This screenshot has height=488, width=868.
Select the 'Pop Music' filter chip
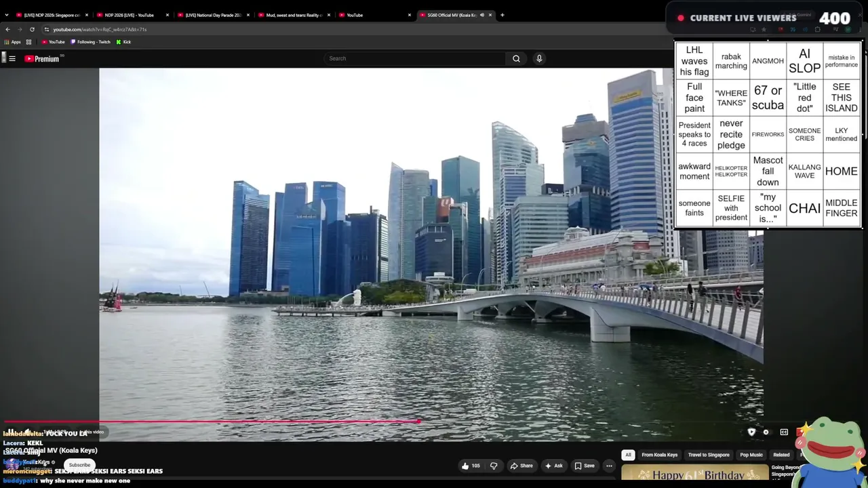click(751, 455)
